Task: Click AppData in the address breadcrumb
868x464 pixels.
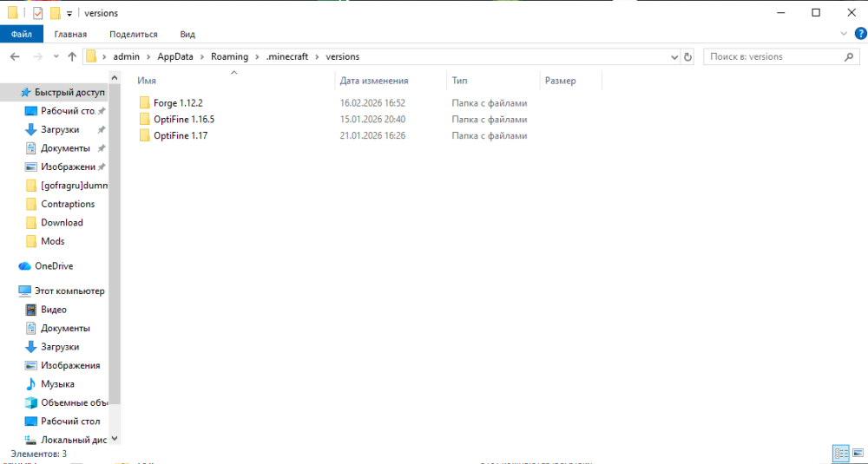Action: 175,56
